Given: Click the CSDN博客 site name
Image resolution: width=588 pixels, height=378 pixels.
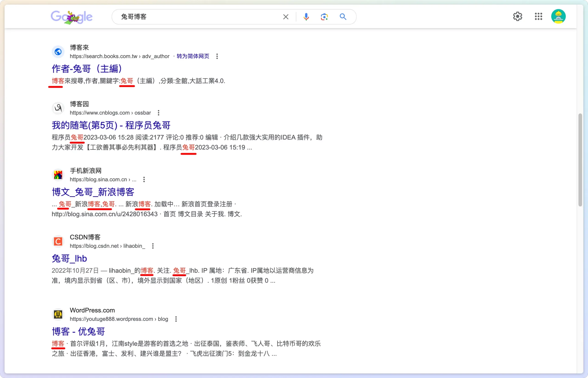Looking at the screenshot, I should (85, 237).
